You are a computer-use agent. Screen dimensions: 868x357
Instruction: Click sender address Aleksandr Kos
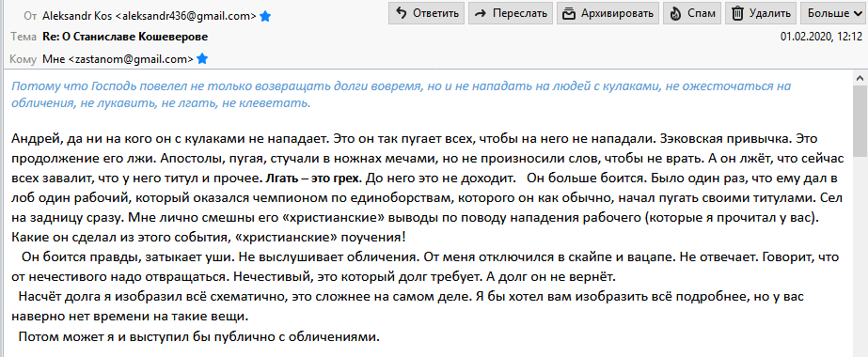point(150,17)
